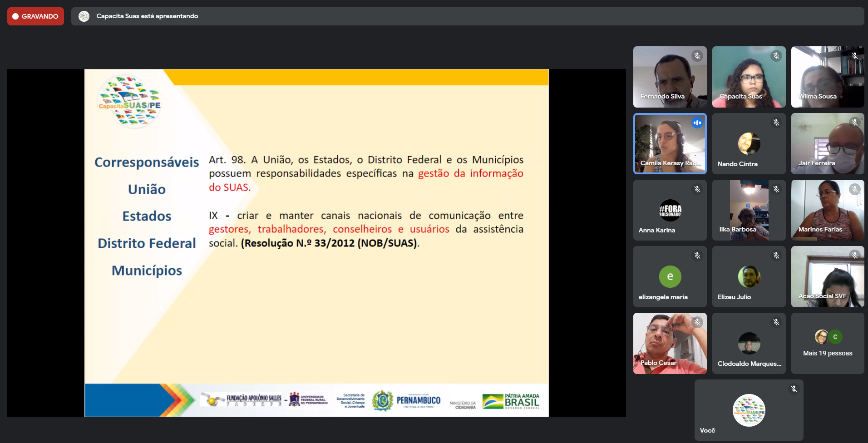Click Anna Karina's profile avatar
The height and width of the screenshot is (443, 868).
670,210
